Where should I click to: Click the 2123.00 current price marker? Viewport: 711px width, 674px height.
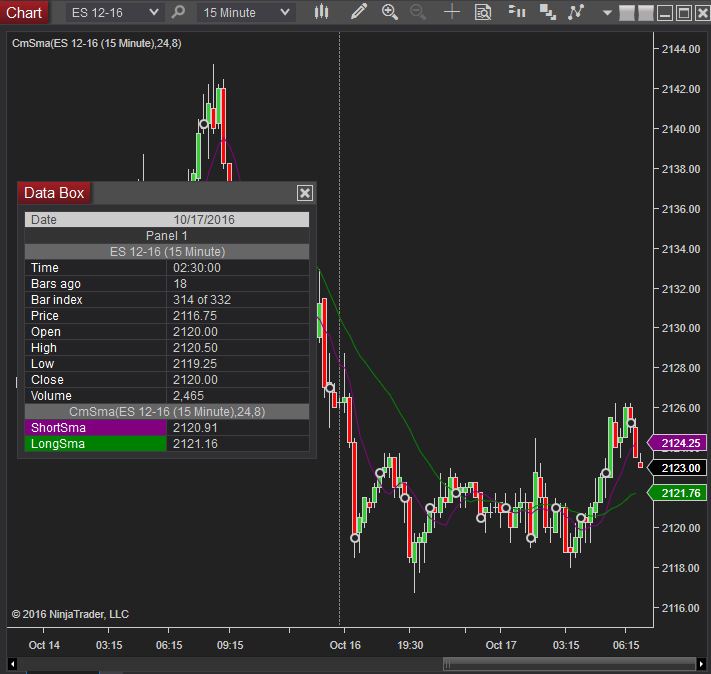[x=677, y=468]
